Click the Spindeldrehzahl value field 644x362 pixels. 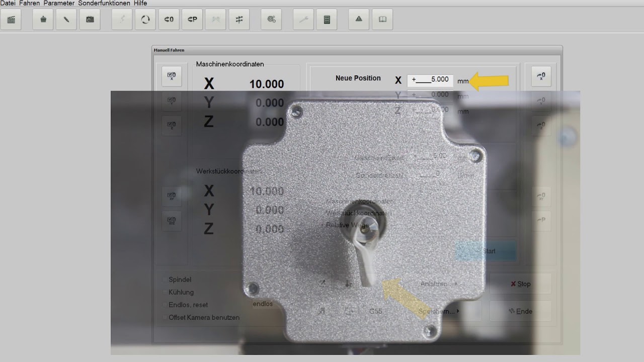pyautogui.click(x=430, y=174)
